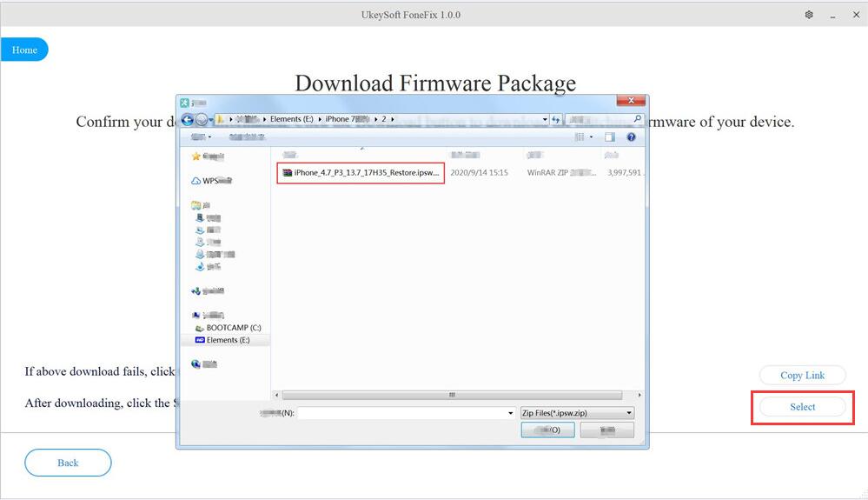868x500 pixels.
Task: Click the Computer icon in navigation pane
Action: coord(196,315)
